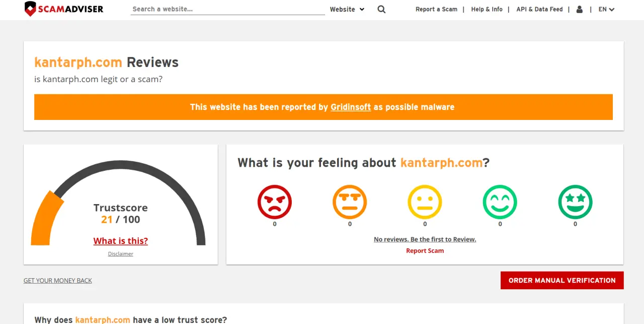Open the API & Data Feed menu

pos(539,9)
